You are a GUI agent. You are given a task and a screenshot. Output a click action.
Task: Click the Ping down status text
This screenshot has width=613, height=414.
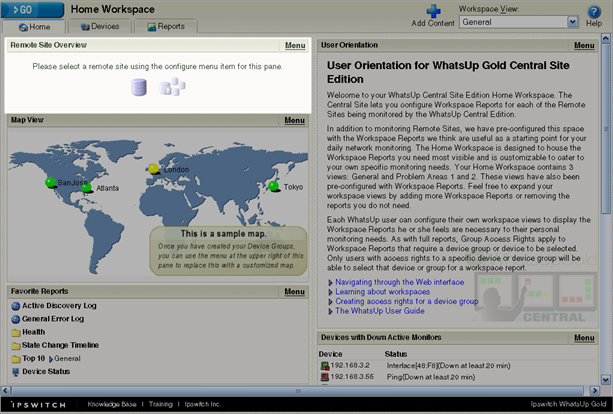point(431,377)
